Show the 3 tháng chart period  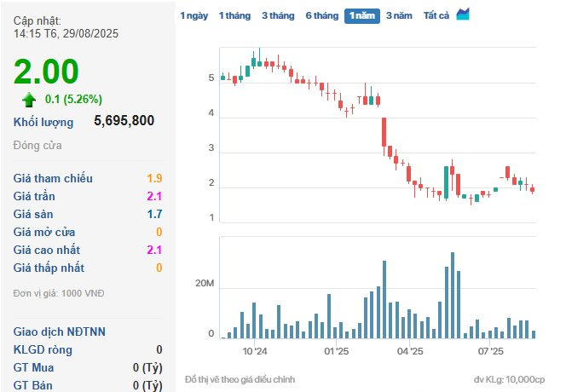point(276,15)
